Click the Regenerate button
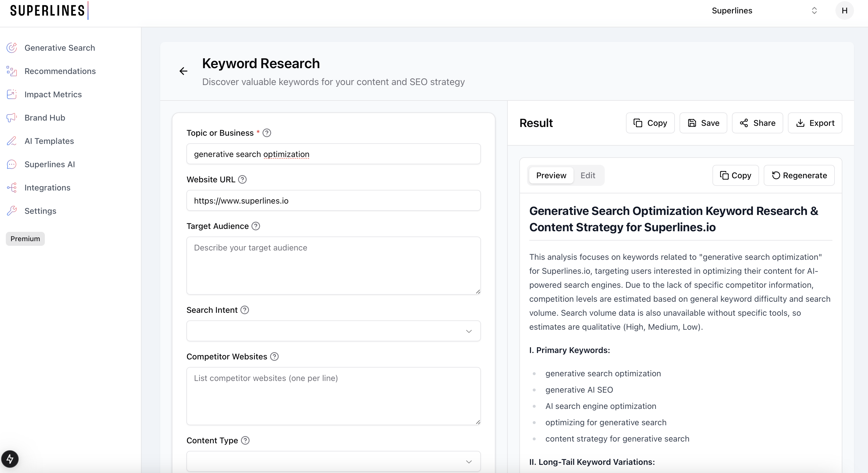The width and height of the screenshot is (868, 473). (799, 175)
